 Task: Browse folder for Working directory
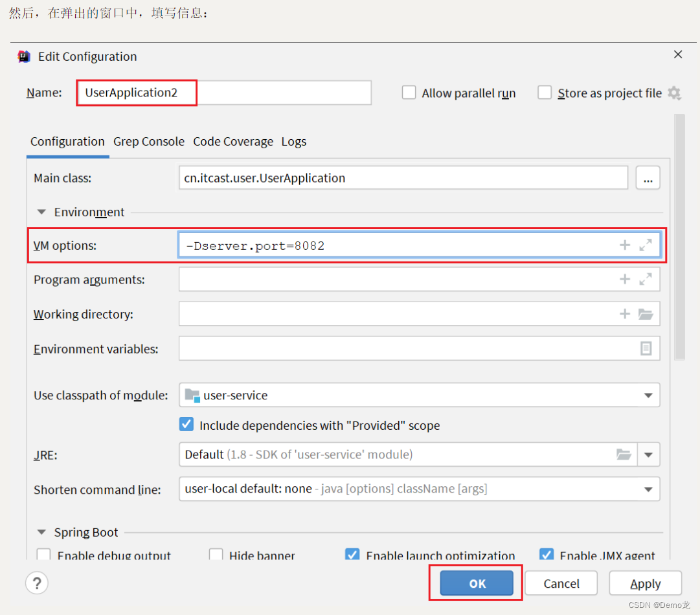pos(646,314)
